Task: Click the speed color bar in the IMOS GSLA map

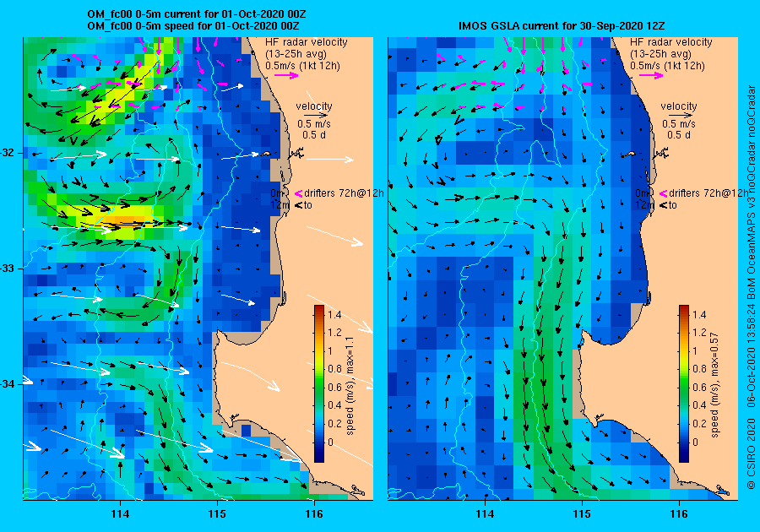Action: 683,383
